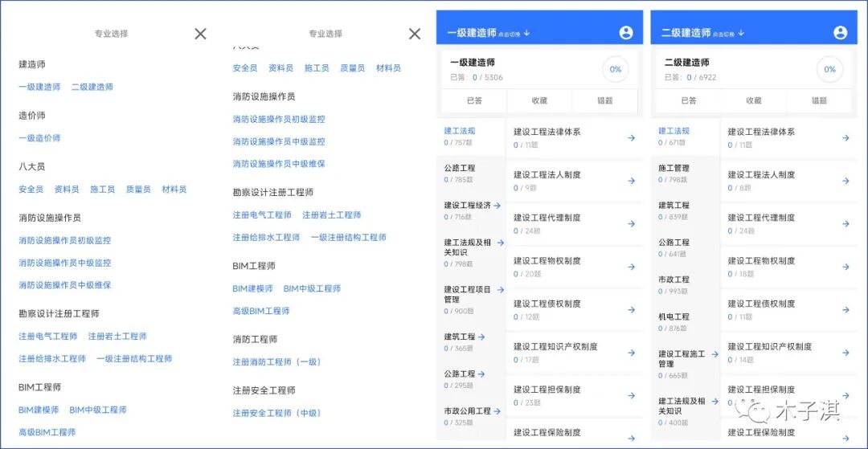Image resolution: width=868 pixels, height=449 pixels.
Task: Tap 0% progress circle on 二级建造师 card
Action: click(829, 70)
